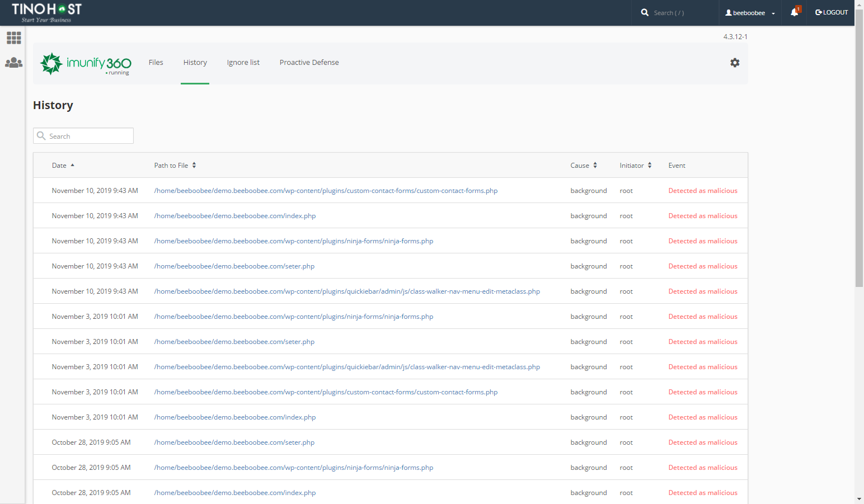
Task: Switch to the Ignore list tab
Action: tap(243, 63)
